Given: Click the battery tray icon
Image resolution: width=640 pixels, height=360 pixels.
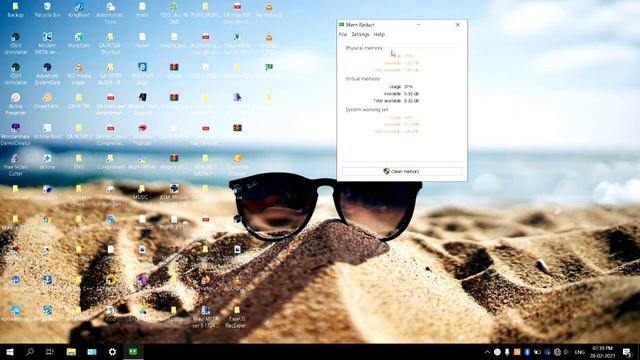Looking at the screenshot, I should pyautogui.click(x=537, y=352).
